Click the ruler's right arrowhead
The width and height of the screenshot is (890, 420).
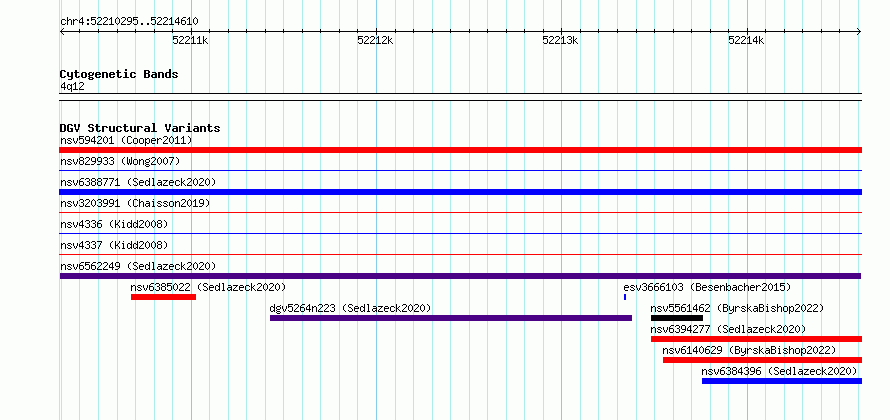point(859,31)
